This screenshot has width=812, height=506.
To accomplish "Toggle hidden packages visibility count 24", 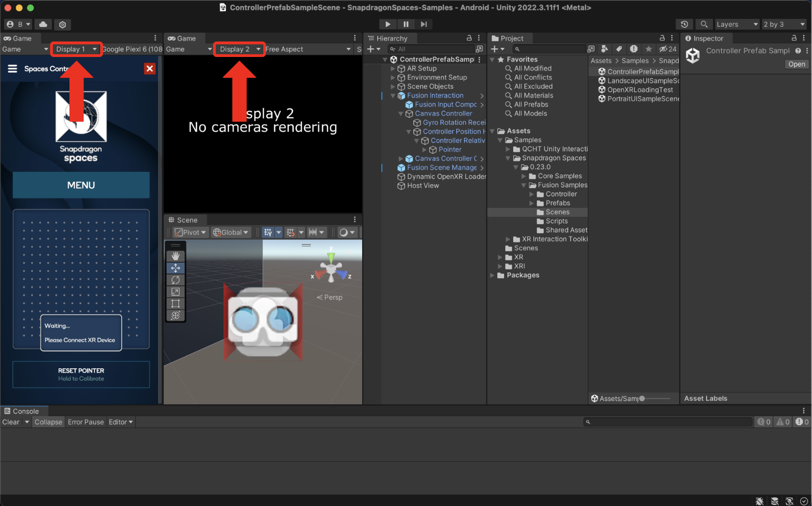I will 668,49.
